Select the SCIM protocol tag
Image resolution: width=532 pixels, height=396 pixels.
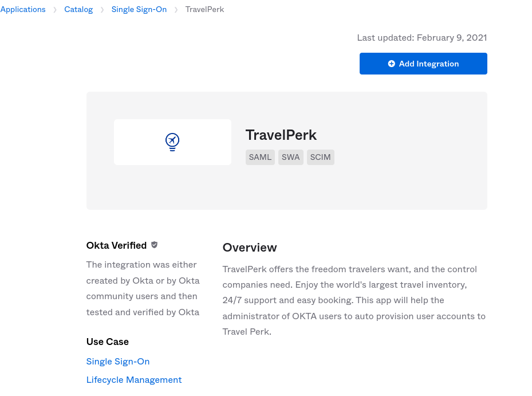(x=321, y=157)
